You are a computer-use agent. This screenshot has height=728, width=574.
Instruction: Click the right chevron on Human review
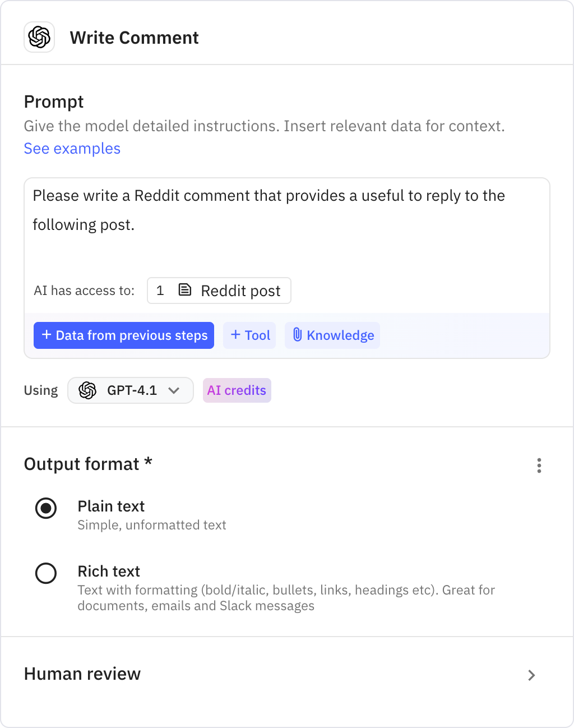click(x=531, y=675)
